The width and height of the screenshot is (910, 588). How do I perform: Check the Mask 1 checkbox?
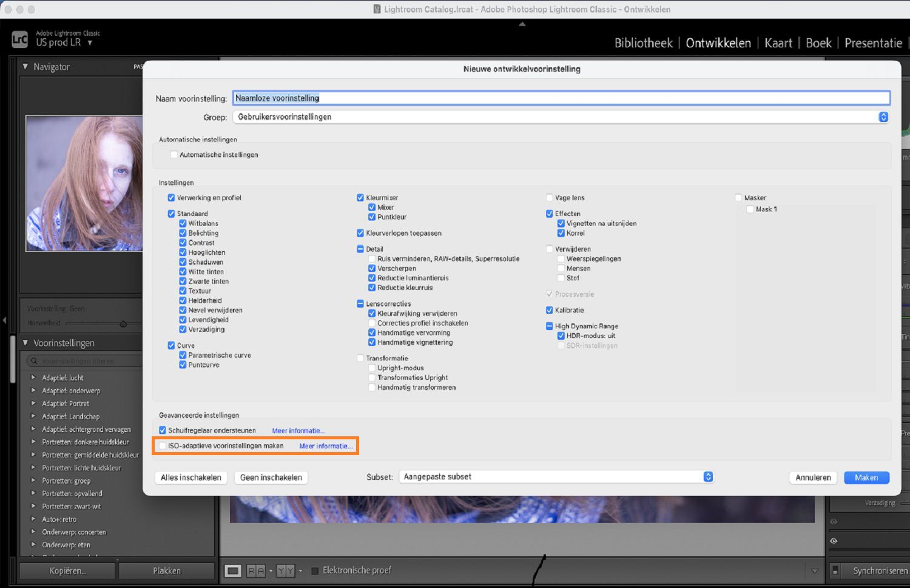click(x=750, y=209)
